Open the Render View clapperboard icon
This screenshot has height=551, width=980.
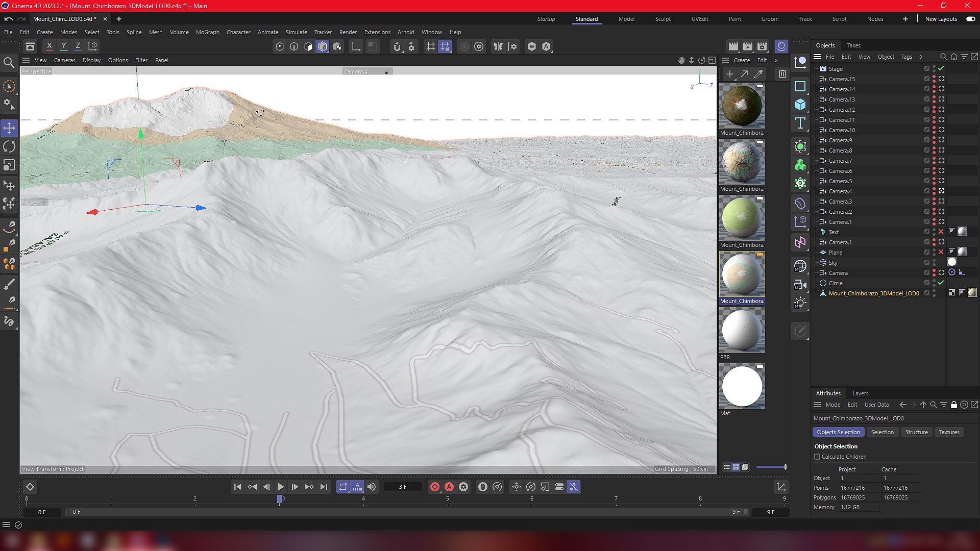(733, 46)
